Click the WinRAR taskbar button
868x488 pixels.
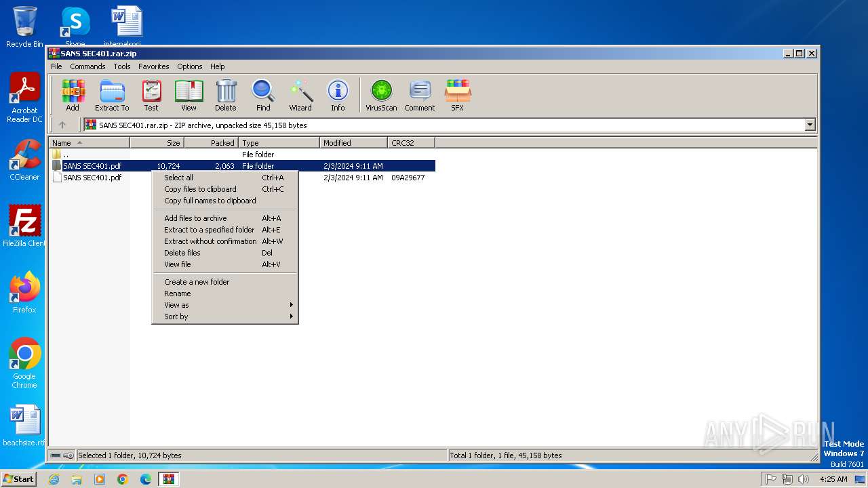(169, 479)
